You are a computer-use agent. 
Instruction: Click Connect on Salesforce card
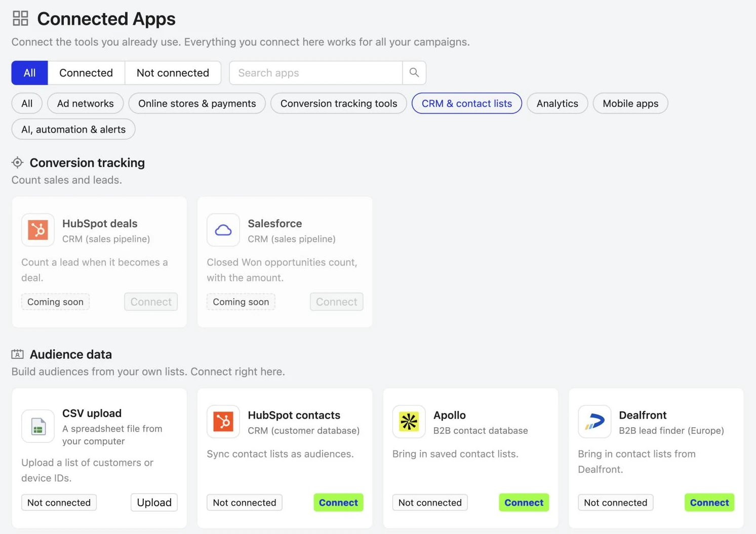coord(337,302)
